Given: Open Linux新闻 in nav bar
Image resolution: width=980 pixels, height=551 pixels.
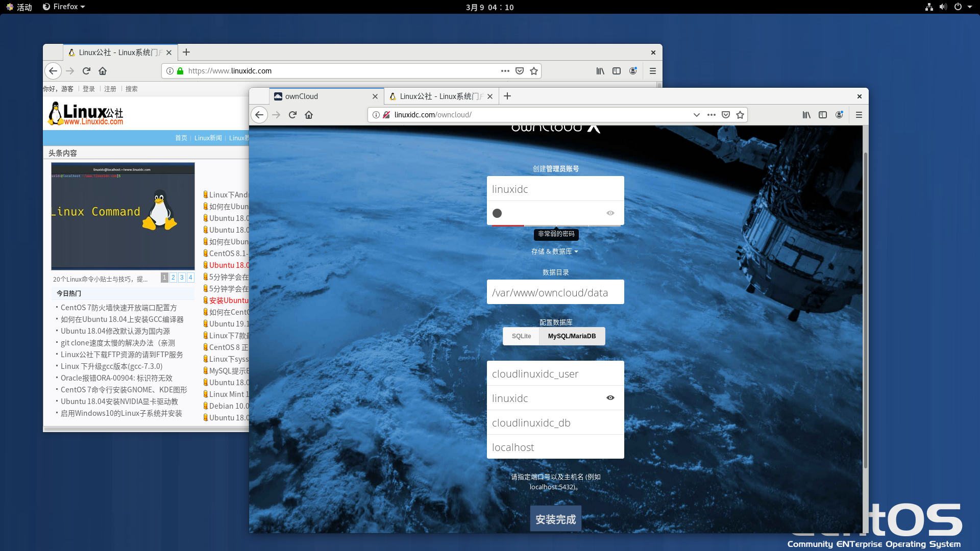Looking at the screenshot, I should tap(208, 138).
